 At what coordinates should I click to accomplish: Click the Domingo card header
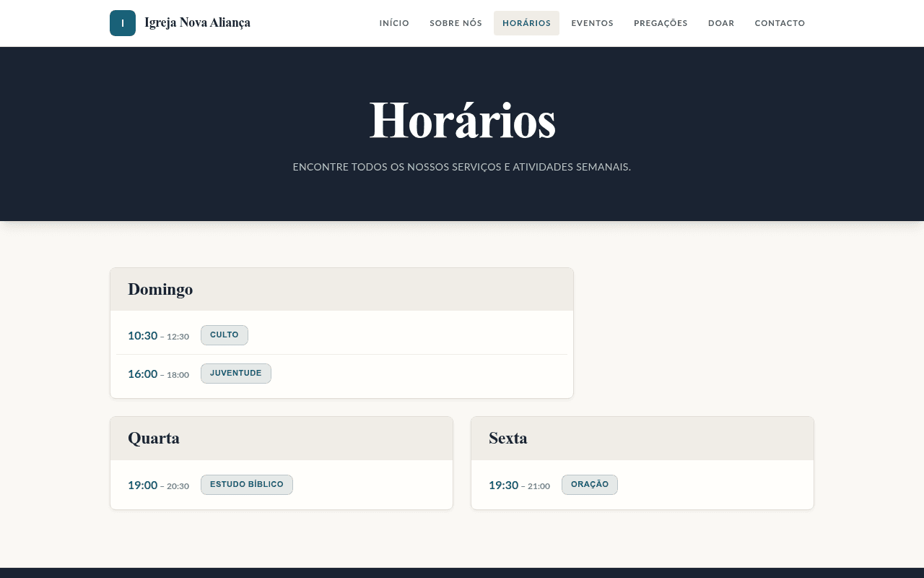(x=341, y=290)
